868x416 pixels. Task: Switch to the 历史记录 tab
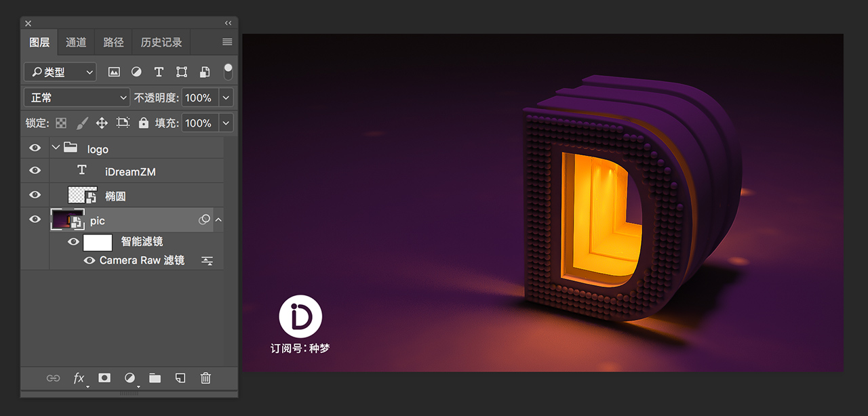161,42
